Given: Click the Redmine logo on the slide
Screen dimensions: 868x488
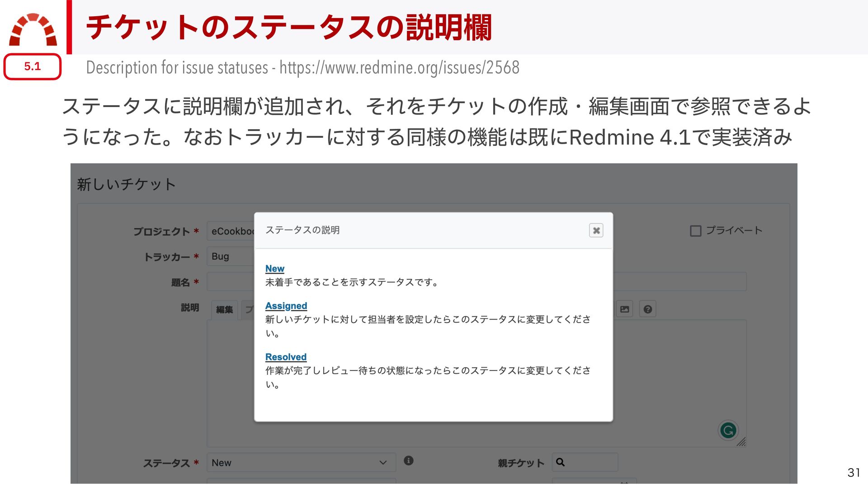Looking at the screenshot, I should (x=33, y=30).
